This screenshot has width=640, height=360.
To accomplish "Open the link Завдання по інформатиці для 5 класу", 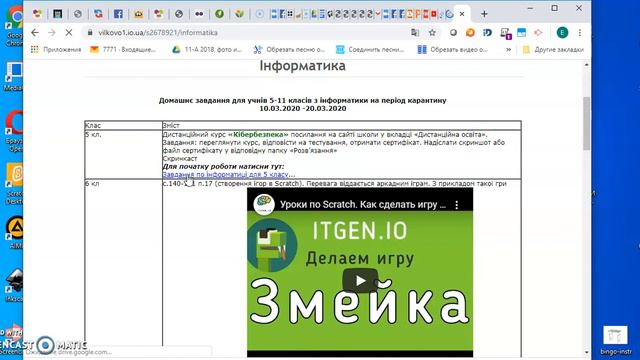I will 226,174.
